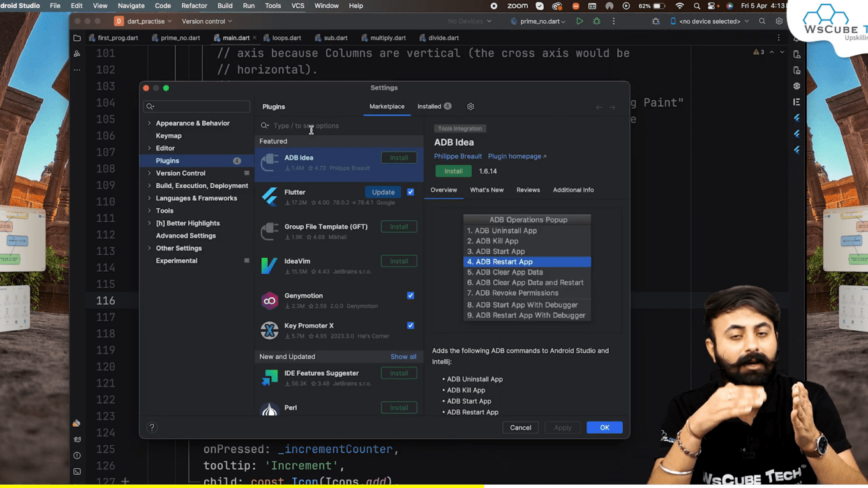This screenshot has width=868, height=488.
Task: Toggle the Flutter plugin checkbox
Action: tap(410, 192)
